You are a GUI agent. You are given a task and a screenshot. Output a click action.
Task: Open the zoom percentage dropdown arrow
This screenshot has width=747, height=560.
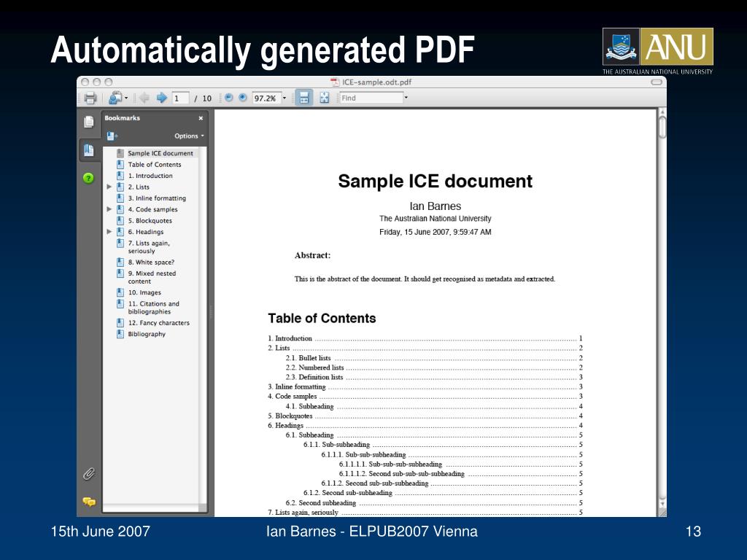coord(285,98)
